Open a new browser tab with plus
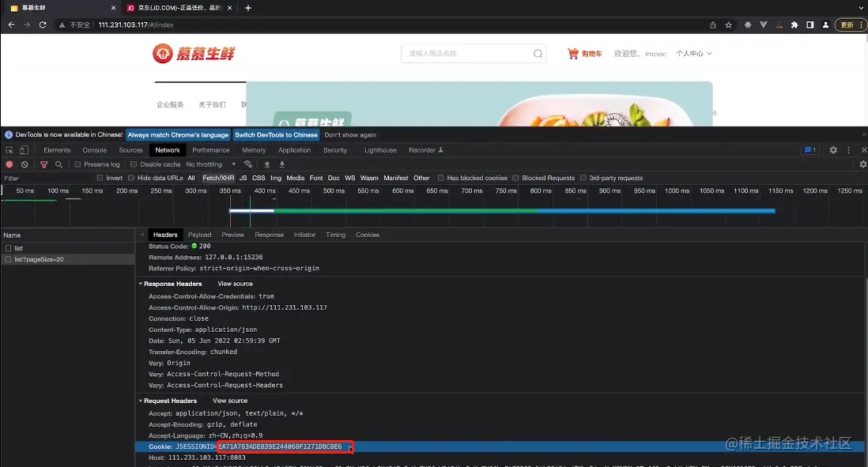This screenshot has height=467, width=868. point(248,8)
